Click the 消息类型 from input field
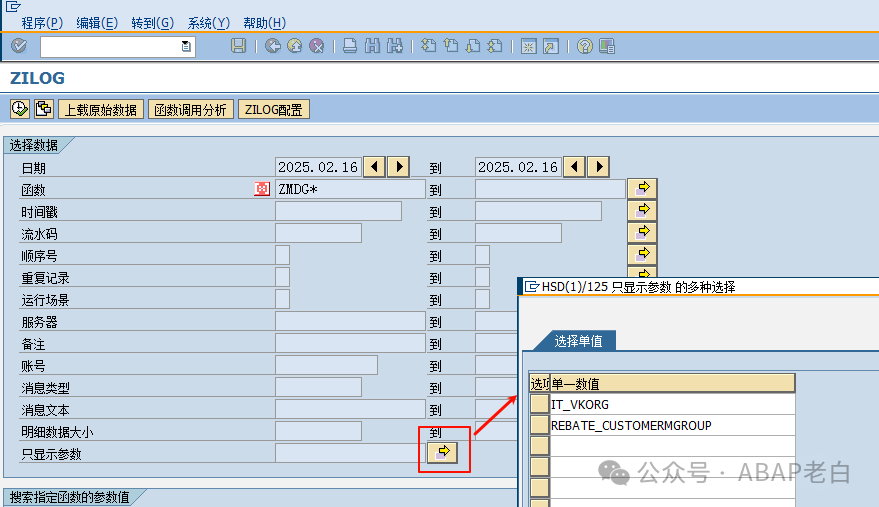Viewport: 879px width, 507px height. point(318,386)
